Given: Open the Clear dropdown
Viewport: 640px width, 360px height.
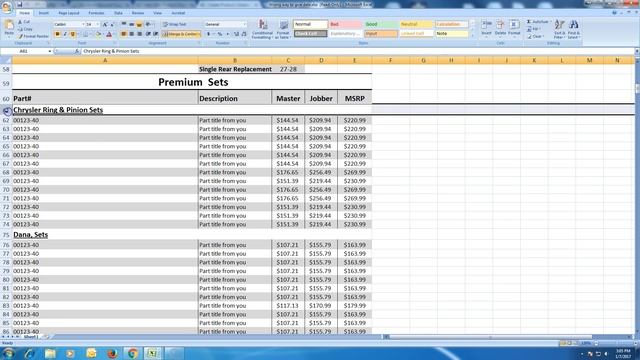Looking at the screenshot, I should tap(535, 36).
